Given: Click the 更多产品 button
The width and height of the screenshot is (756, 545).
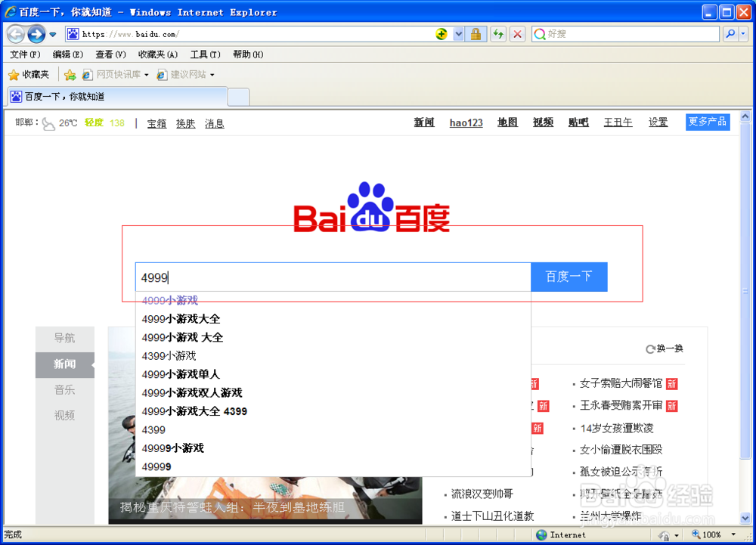Looking at the screenshot, I should pos(708,122).
